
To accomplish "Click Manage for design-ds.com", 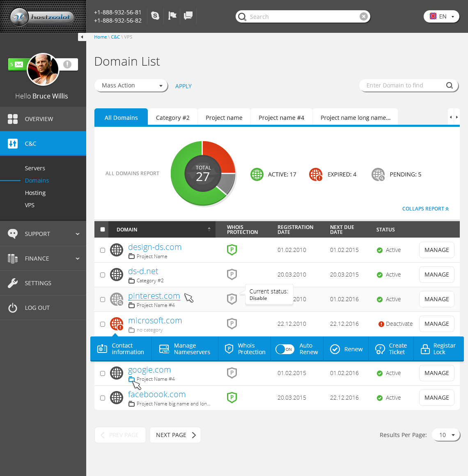I will pos(437,250).
